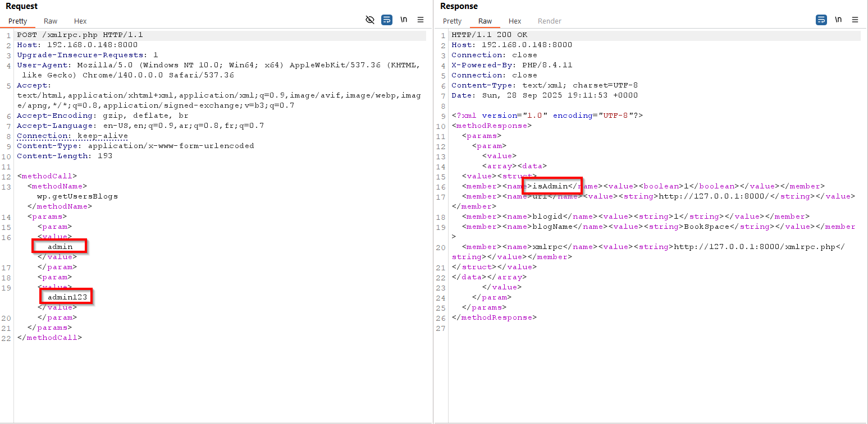Switch to the Request Raw tab
This screenshot has width=868, height=424.
tap(51, 21)
